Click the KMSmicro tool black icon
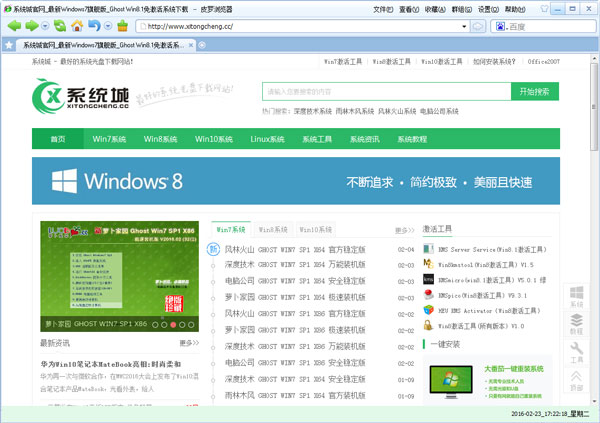The image size is (600, 423). [428, 279]
